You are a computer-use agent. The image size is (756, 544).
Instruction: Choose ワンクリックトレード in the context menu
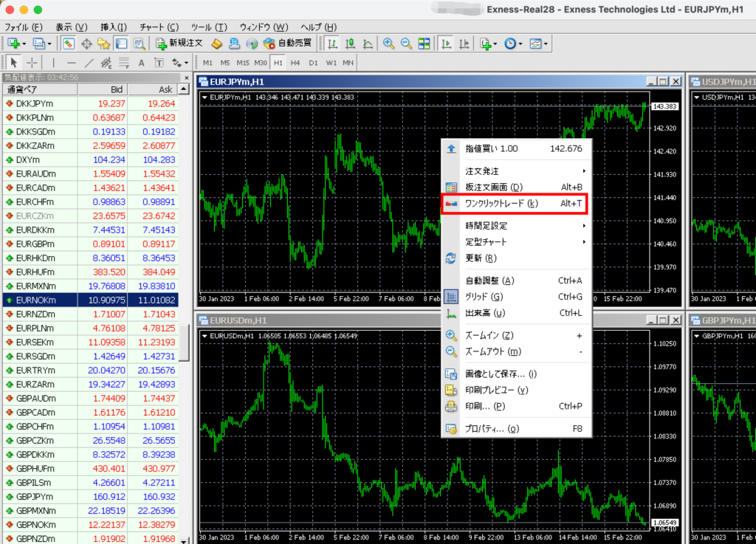point(515,204)
